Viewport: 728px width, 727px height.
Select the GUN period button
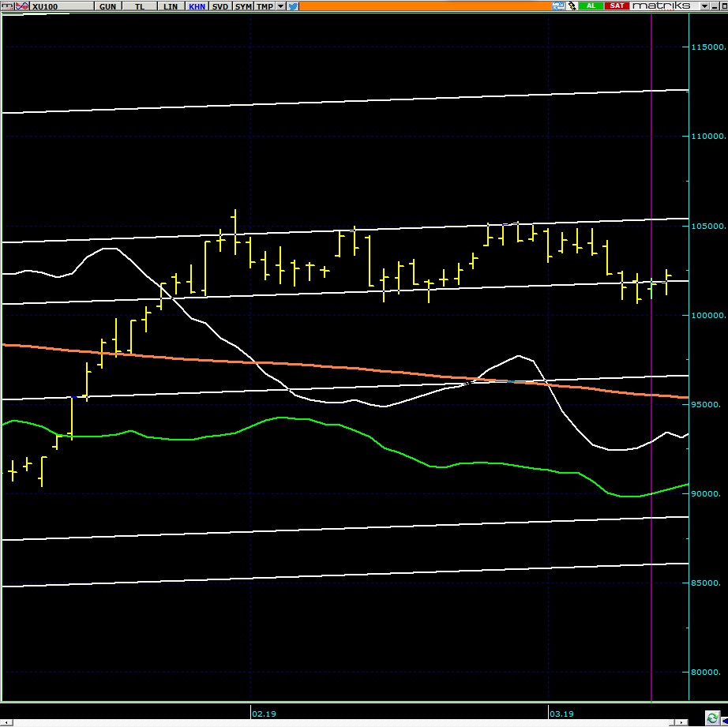107,6
